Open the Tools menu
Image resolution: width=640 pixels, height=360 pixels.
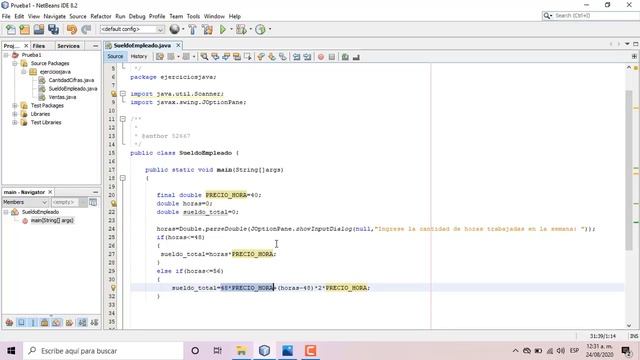(x=193, y=16)
